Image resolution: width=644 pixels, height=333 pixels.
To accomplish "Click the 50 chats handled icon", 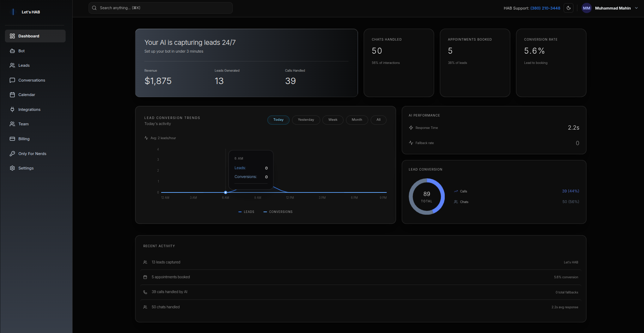I will [x=145, y=307].
